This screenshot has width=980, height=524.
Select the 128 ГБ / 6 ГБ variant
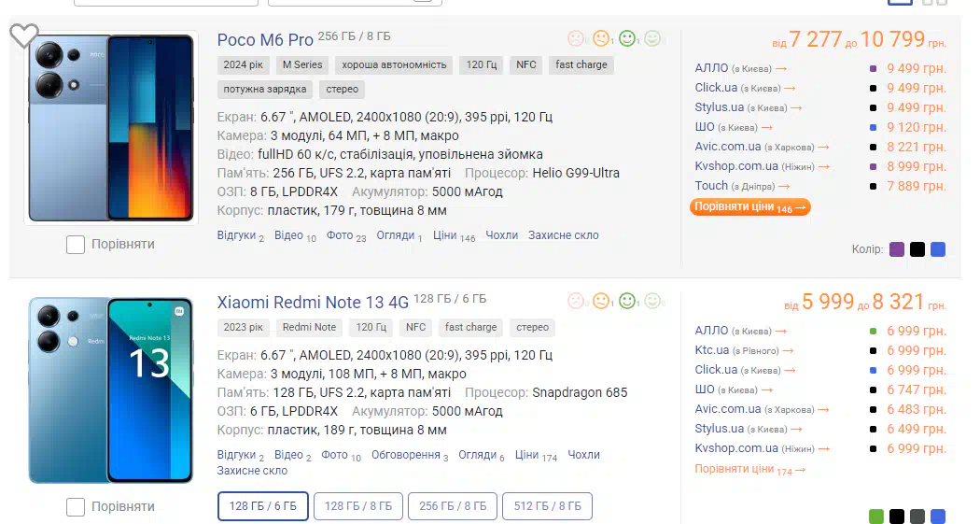pos(263,506)
